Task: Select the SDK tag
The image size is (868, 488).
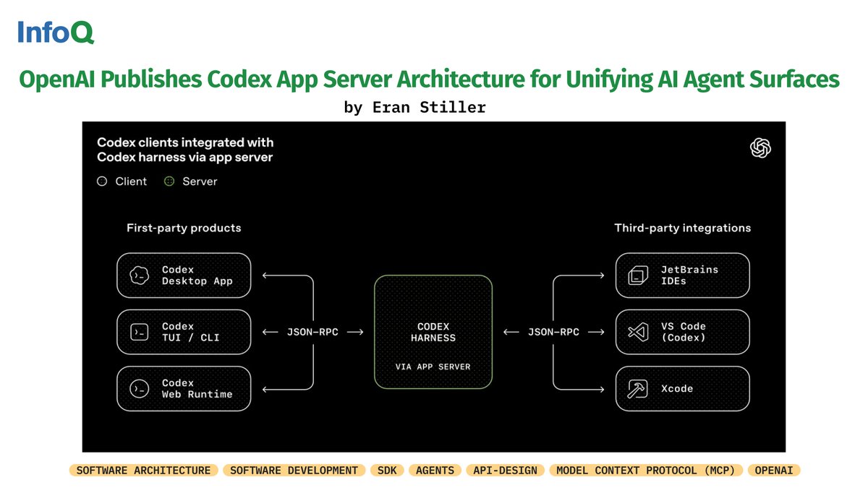Action: point(387,470)
